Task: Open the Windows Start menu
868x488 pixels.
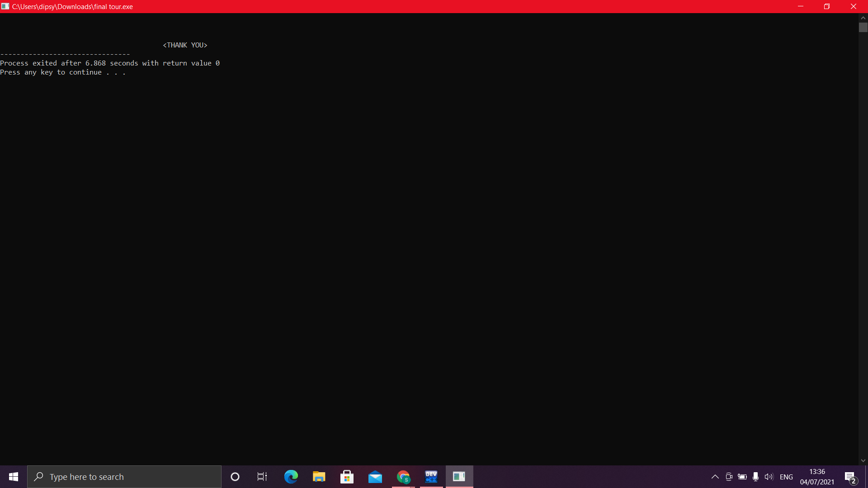Action: (14, 477)
